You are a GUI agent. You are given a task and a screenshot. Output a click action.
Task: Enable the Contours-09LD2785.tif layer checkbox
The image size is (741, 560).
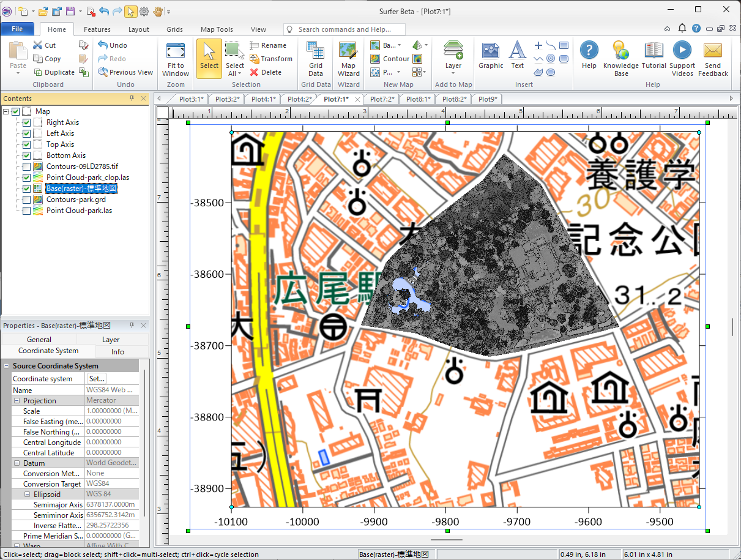pyautogui.click(x=26, y=166)
